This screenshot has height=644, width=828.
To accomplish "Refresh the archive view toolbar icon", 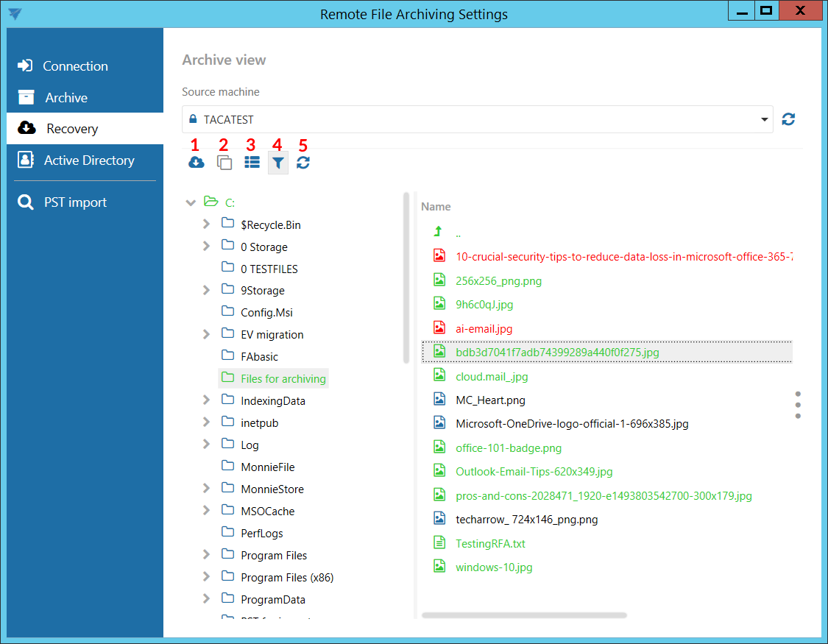I will pyautogui.click(x=303, y=163).
